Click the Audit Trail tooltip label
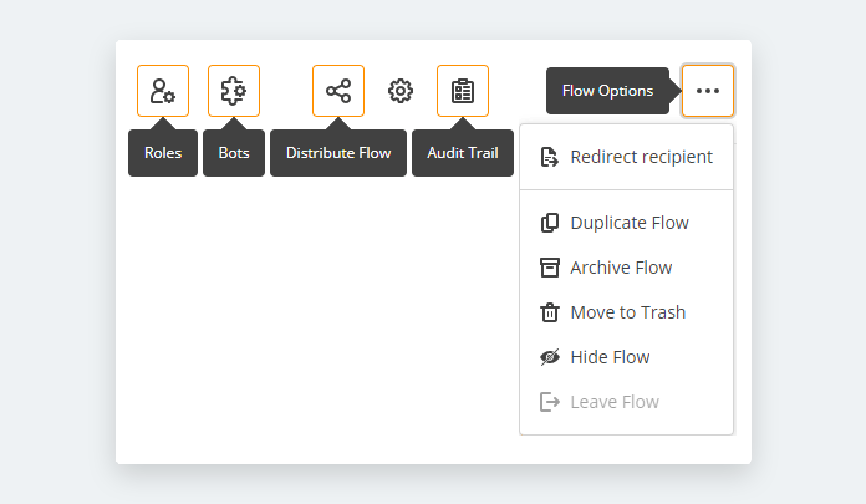Viewport: 866px width, 504px height. pyautogui.click(x=463, y=153)
